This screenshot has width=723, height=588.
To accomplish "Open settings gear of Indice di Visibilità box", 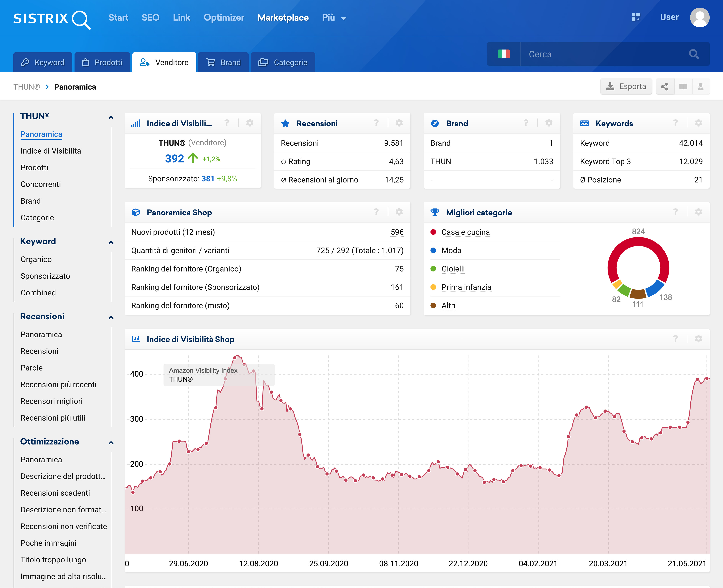I will point(250,123).
